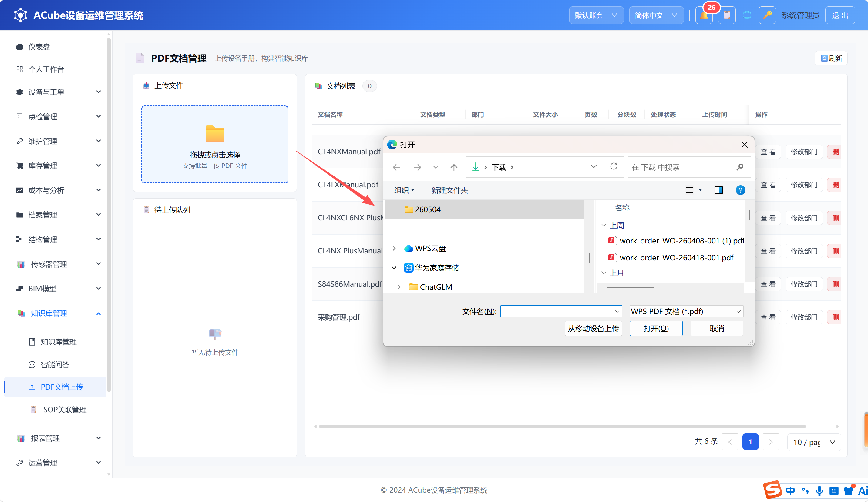Open the notification bell with 26 badge

(704, 15)
